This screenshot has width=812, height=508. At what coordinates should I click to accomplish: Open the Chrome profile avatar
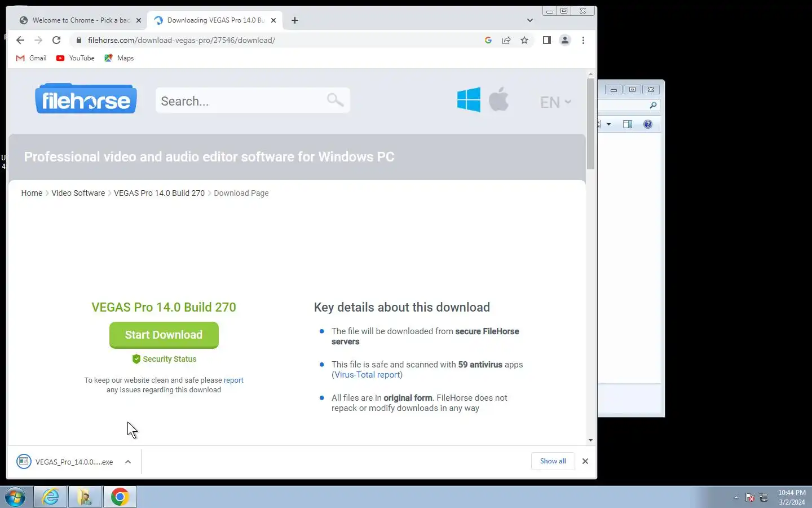[565, 40]
